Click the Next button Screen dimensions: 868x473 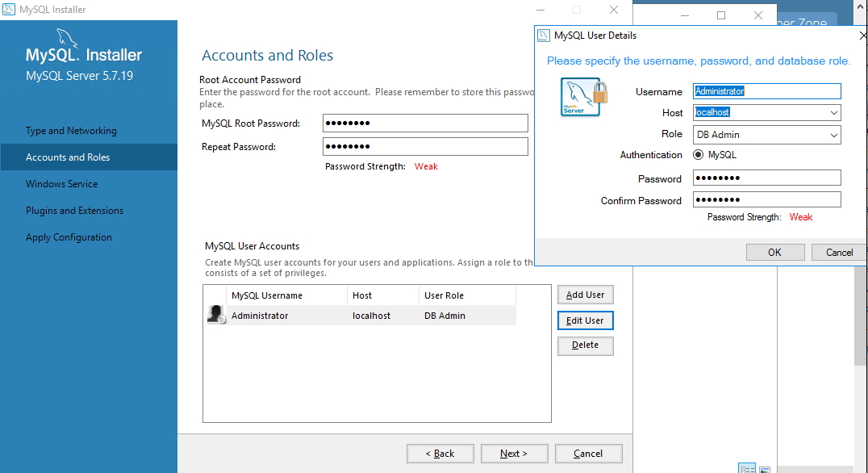pos(515,454)
